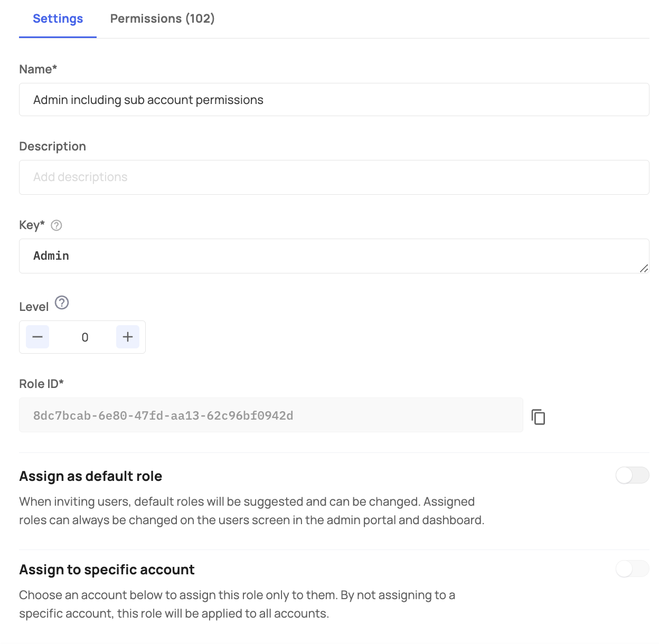659x644 pixels.
Task: Click the Level number value field
Action: click(84, 337)
